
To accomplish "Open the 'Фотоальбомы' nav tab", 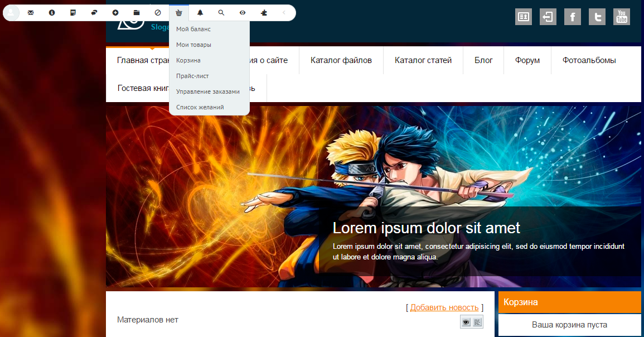I will click(589, 60).
